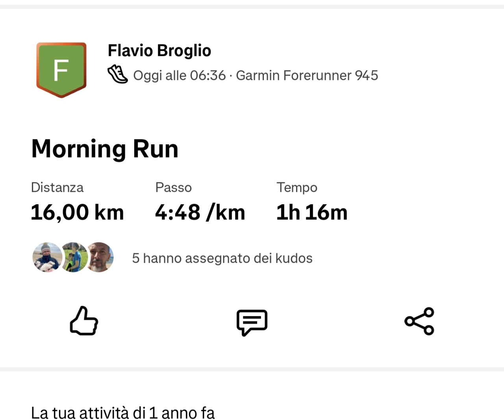Click the Passo label
Screen dimensions: 504x420
[x=173, y=187]
